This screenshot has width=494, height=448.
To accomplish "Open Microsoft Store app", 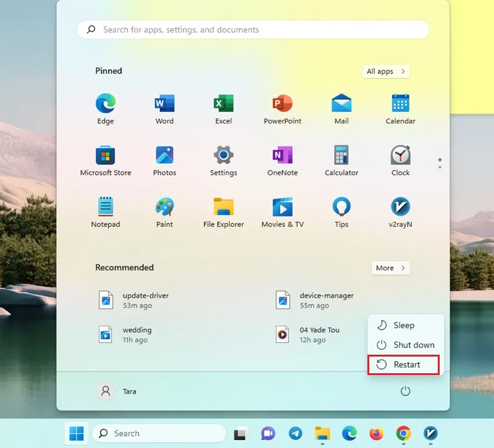I will tap(106, 161).
